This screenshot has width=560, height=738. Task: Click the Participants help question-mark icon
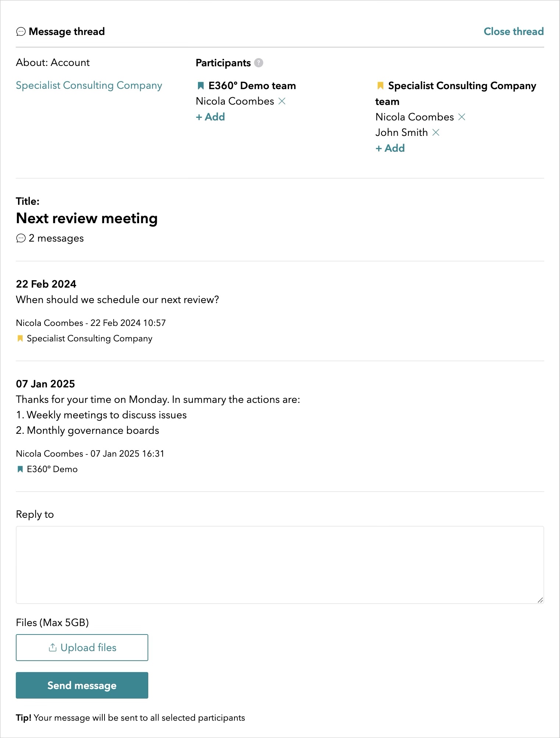point(259,63)
